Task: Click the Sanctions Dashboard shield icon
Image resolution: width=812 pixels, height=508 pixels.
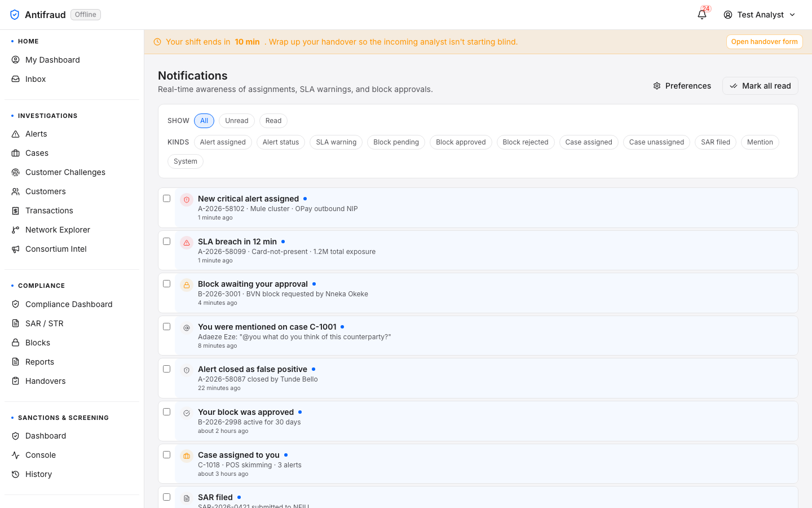Action: point(16,436)
